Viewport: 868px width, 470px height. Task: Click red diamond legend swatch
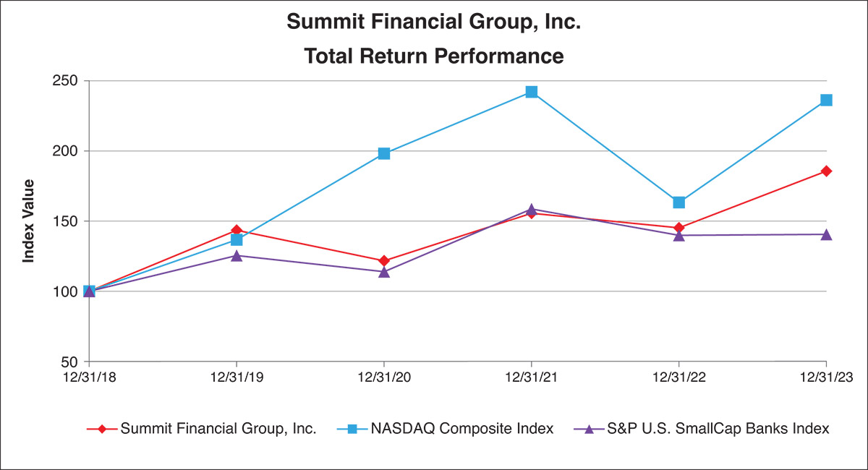(x=102, y=429)
